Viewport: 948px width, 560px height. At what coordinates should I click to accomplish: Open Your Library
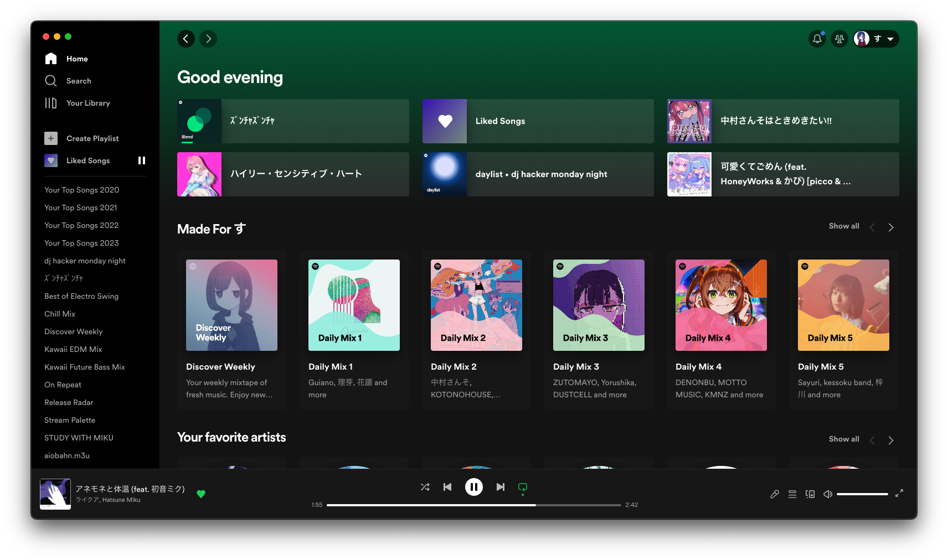(x=87, y=103)
